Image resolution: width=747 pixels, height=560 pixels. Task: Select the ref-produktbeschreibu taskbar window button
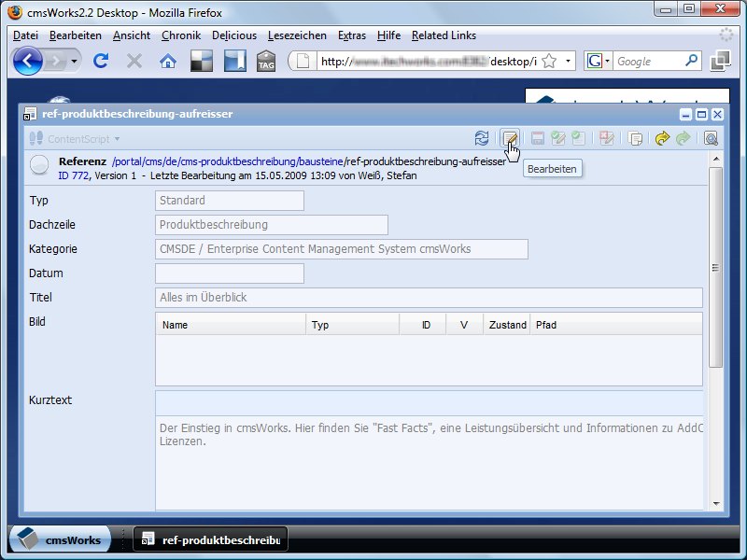[211, 539]
